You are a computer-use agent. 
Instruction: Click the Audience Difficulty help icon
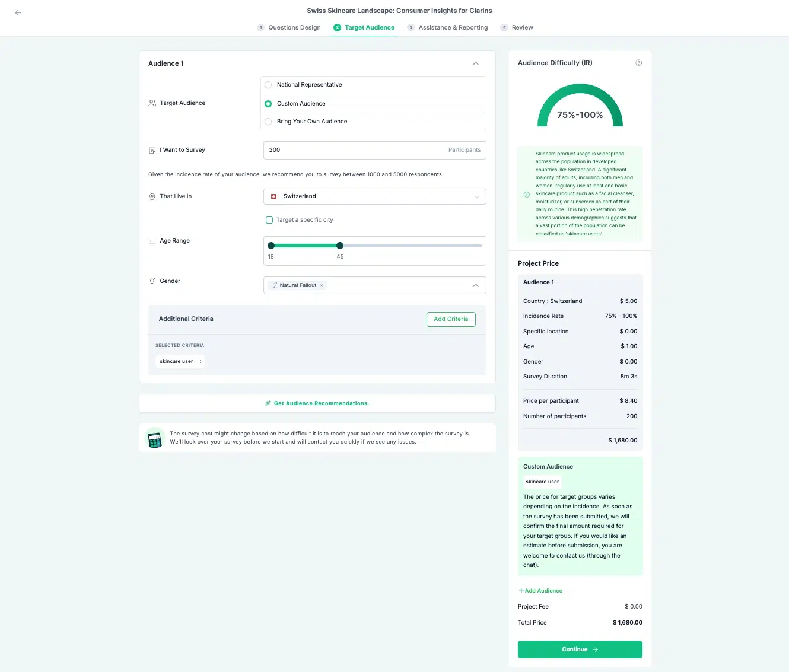[639, 63]
